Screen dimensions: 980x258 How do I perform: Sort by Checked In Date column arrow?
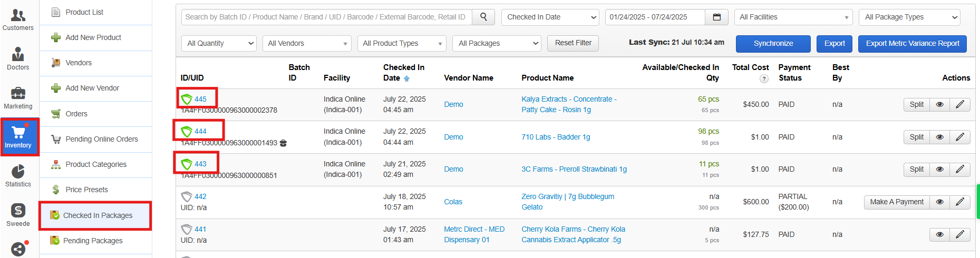click(406, 78)
